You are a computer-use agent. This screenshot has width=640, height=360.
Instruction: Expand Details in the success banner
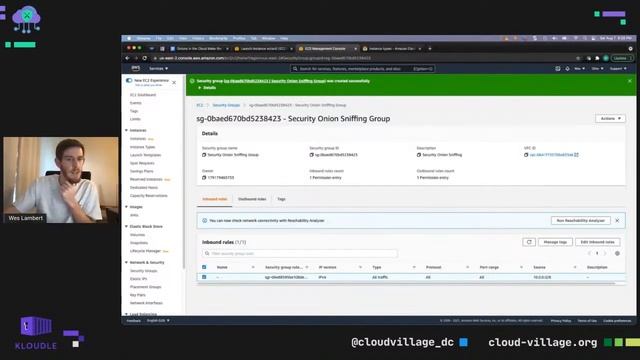click(207, 88)
